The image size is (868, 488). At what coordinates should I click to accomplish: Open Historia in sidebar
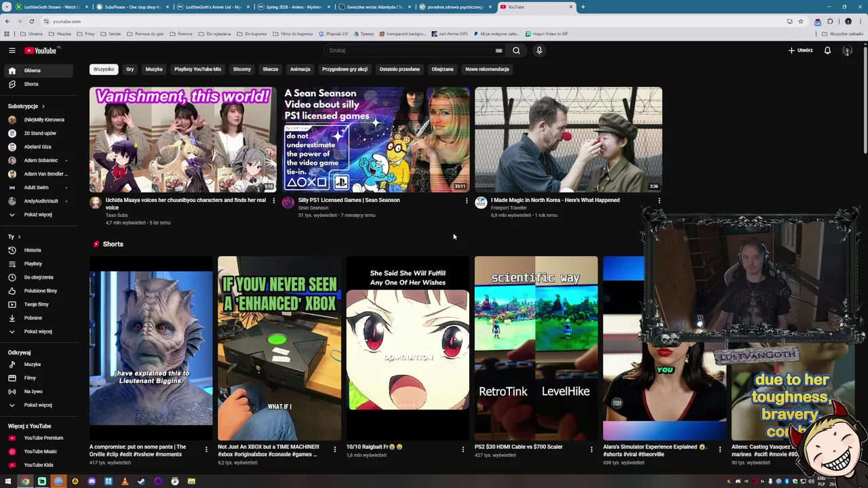pyautogui.click(x=37, y=250)
